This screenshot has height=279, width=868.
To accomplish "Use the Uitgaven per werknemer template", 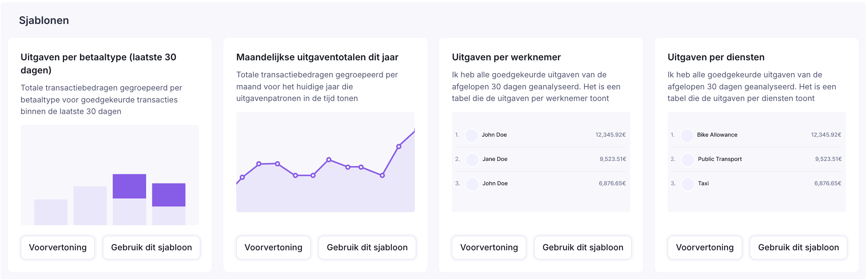I will click(x=583, y=247).
